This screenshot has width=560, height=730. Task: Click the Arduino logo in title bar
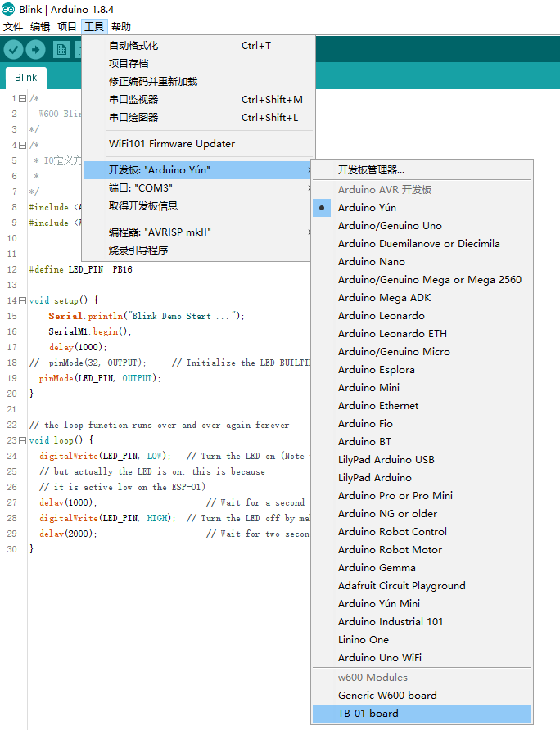click(x=8, y=9)
